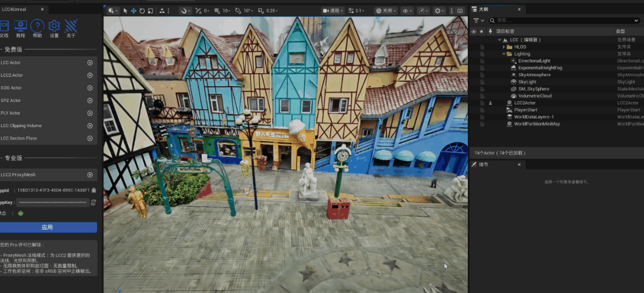The width and height of the screenshot is (644, 293).
Task: Add LCC2 ProxyMesh with its plus icon
Action: coord(90,175)
